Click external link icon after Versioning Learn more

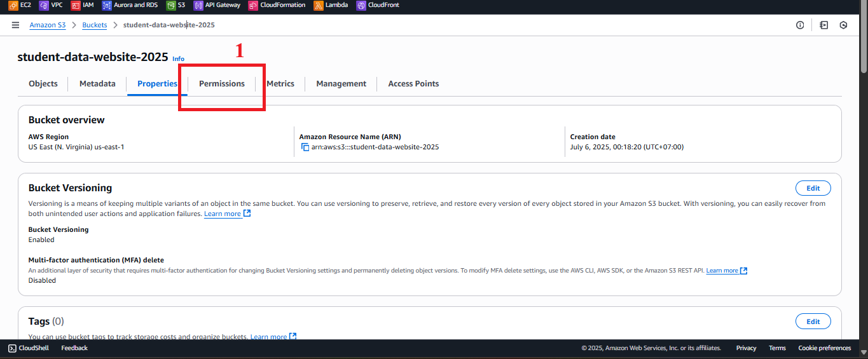pyautogui.click(x=247, y=213)
